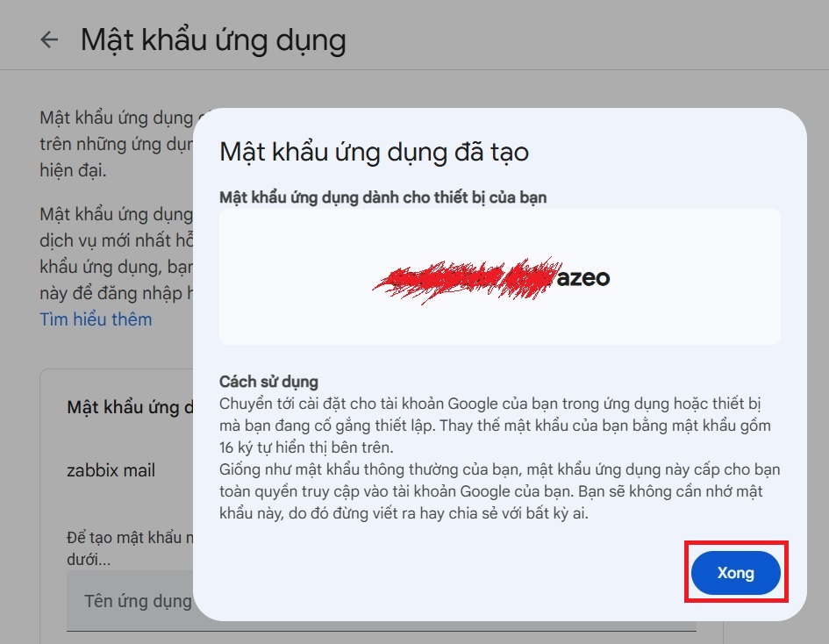Click the back arrow icon
829x644 pixels.
50,40
